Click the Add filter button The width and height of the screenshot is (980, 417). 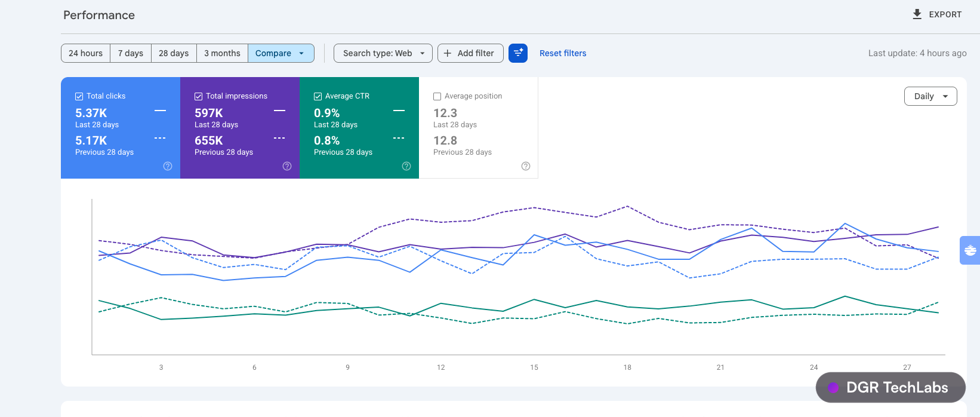pyautogui.click(x=470, y=53)
